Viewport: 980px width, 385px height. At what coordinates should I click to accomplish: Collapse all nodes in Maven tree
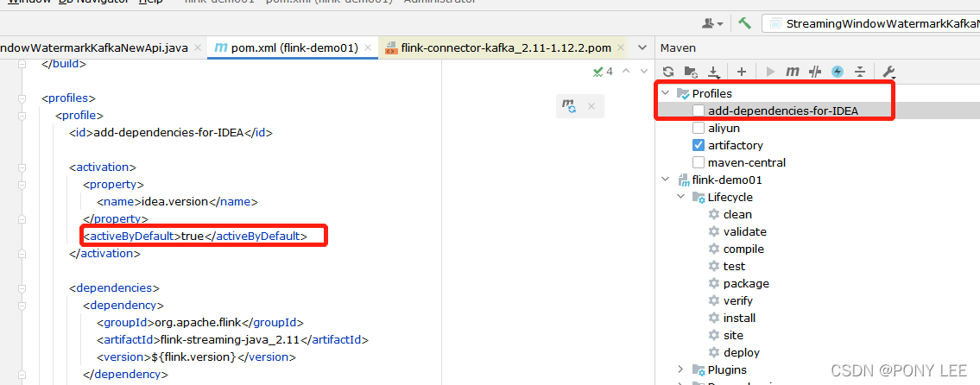[860, 72]
